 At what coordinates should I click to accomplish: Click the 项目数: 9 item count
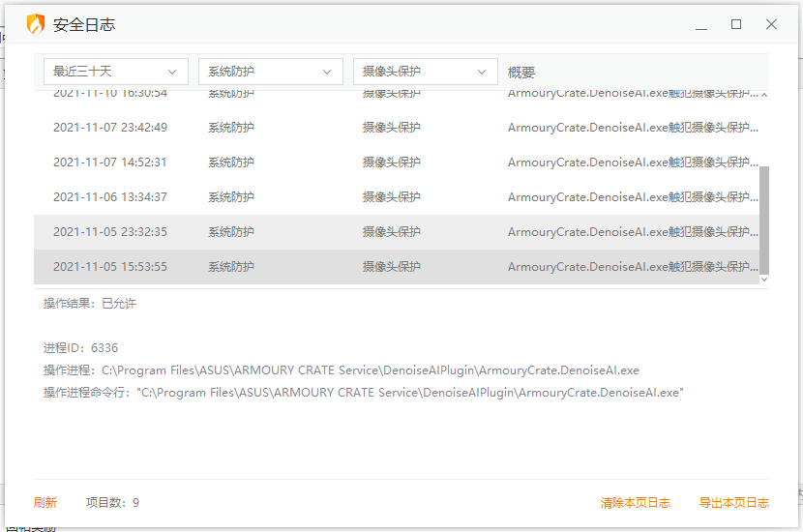(112, 503)
